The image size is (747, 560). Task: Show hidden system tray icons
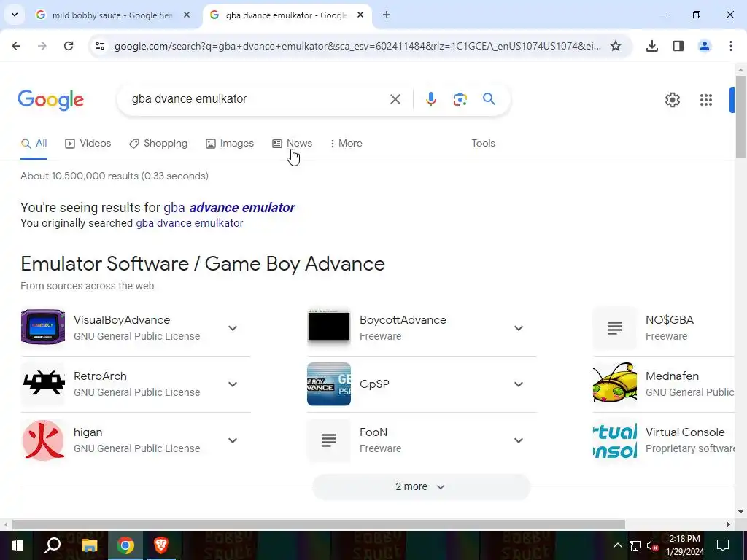617,545
